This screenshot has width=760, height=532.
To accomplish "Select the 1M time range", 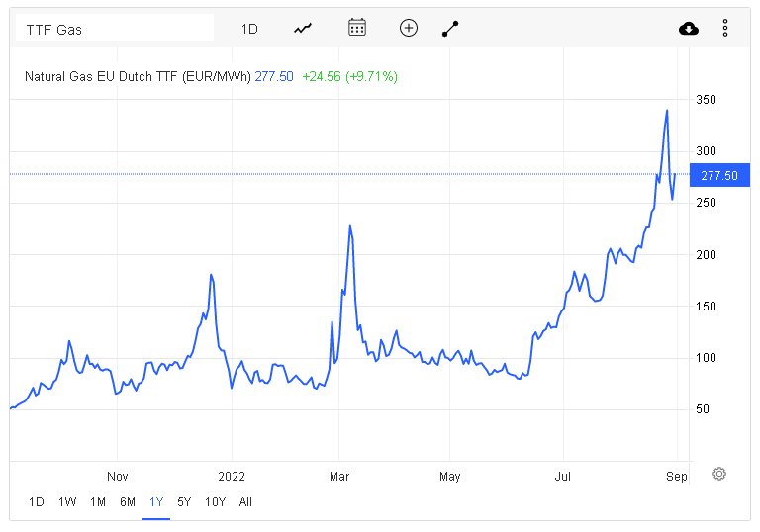I will [98, 502].
